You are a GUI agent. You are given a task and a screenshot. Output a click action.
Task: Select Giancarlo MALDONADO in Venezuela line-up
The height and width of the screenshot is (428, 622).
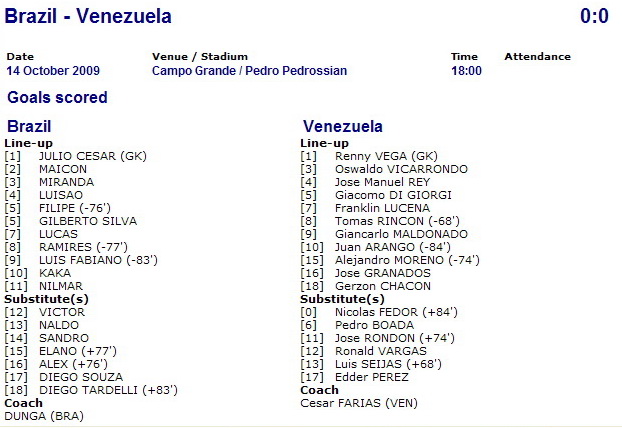401,234
